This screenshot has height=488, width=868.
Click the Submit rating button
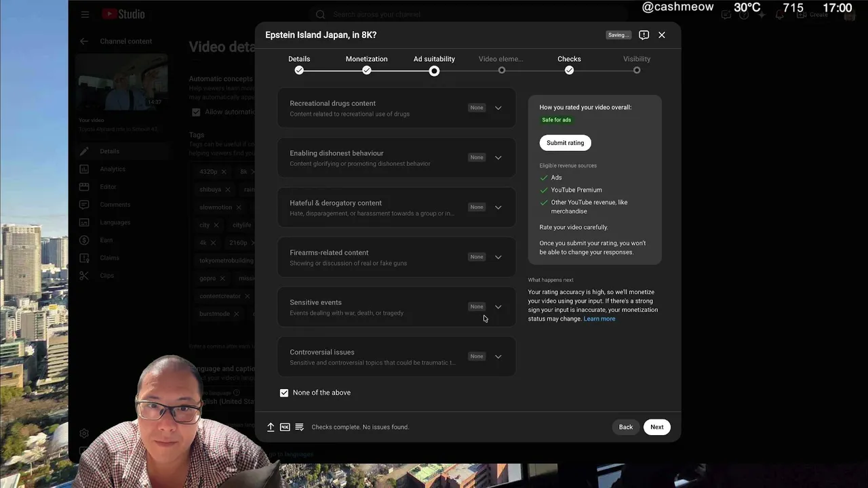coord(566,143)
